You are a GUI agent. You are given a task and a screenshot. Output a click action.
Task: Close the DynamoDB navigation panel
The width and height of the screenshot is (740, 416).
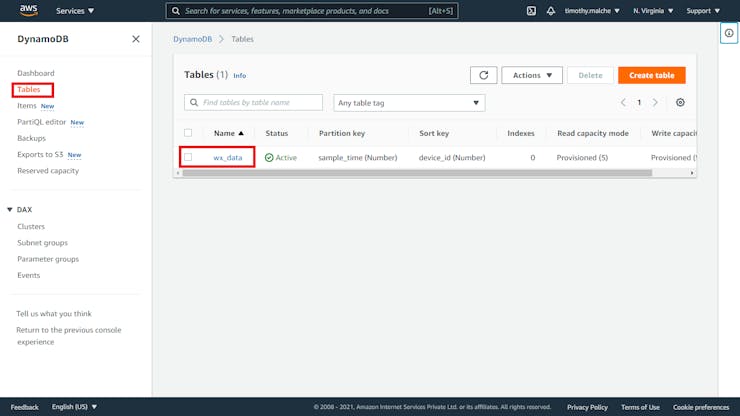point(136,39)
